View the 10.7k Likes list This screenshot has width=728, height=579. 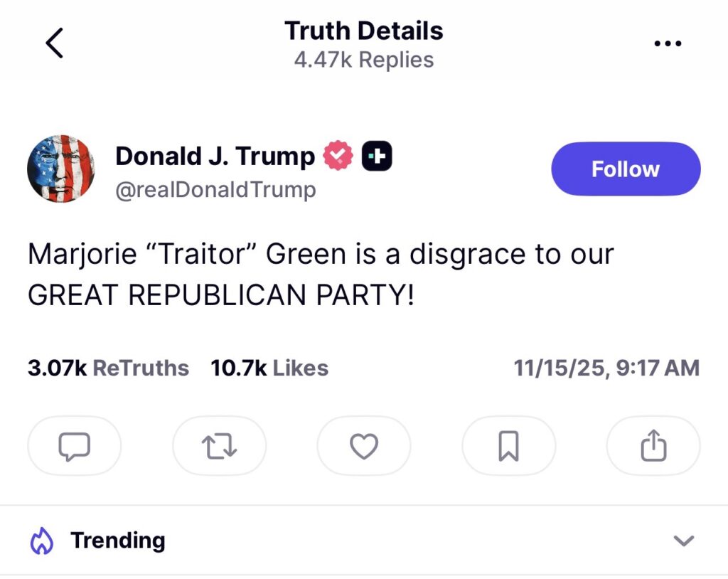(269, 368)
